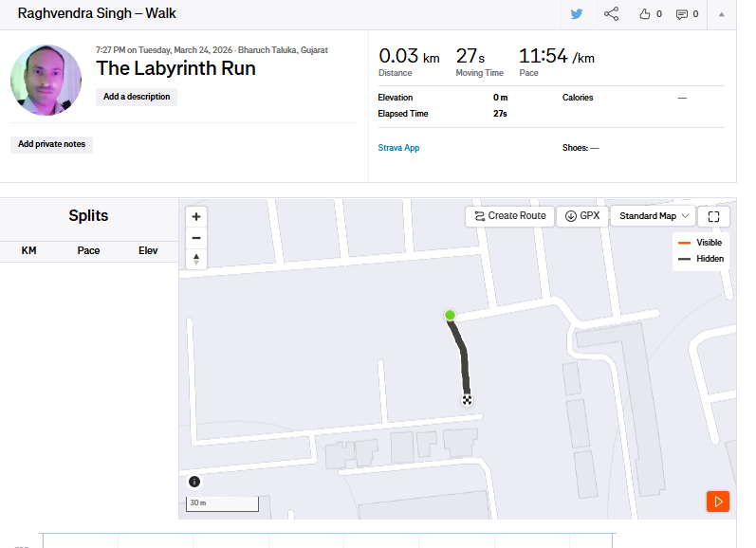The image size is (756, 548).
Task: Open the Strava App link
Action: [398, 148]
